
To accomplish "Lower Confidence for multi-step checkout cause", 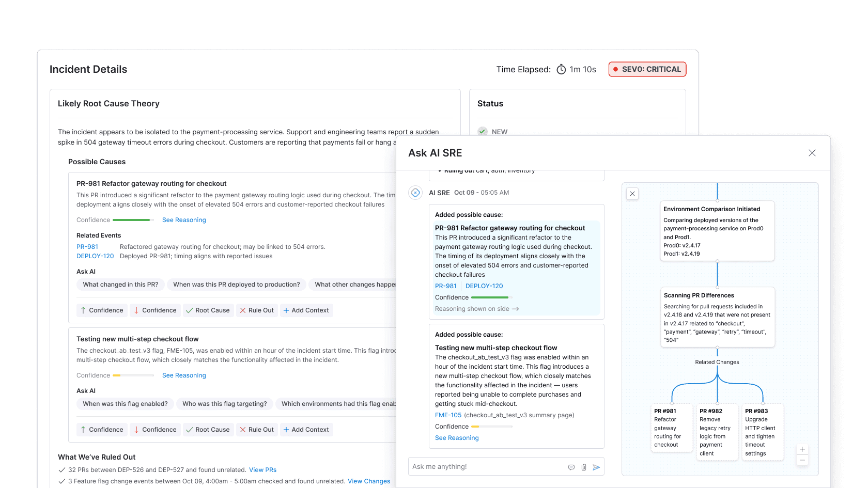I will coord(155,430).
